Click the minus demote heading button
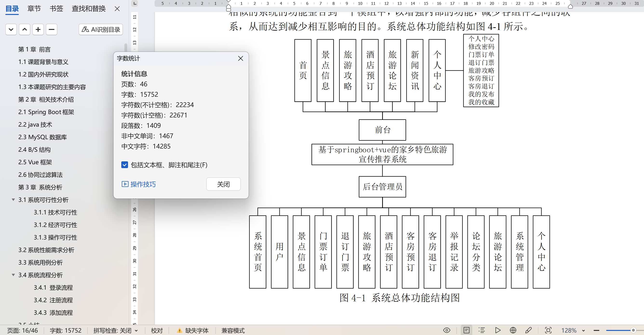This screenshot has height=335, width=644. coord(52,29)
